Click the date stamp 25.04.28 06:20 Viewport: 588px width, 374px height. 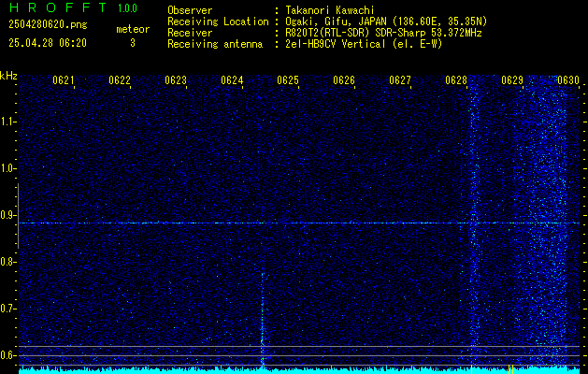(48, 43)
